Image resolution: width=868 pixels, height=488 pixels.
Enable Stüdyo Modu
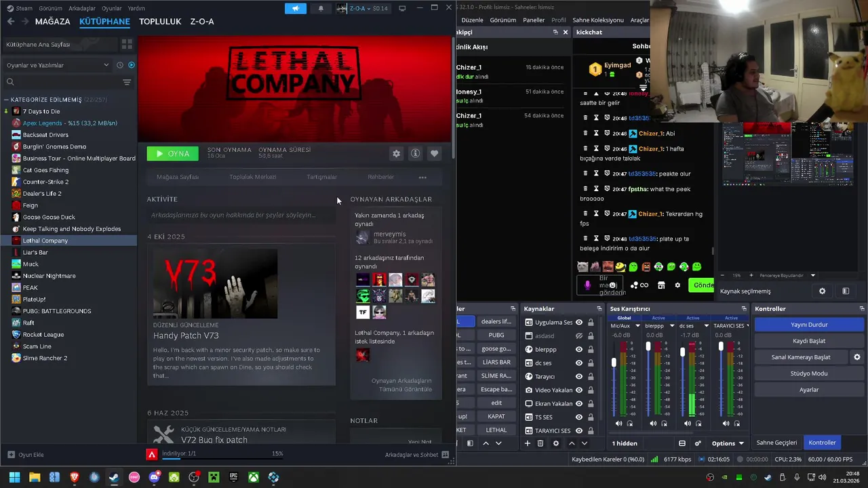809,373
